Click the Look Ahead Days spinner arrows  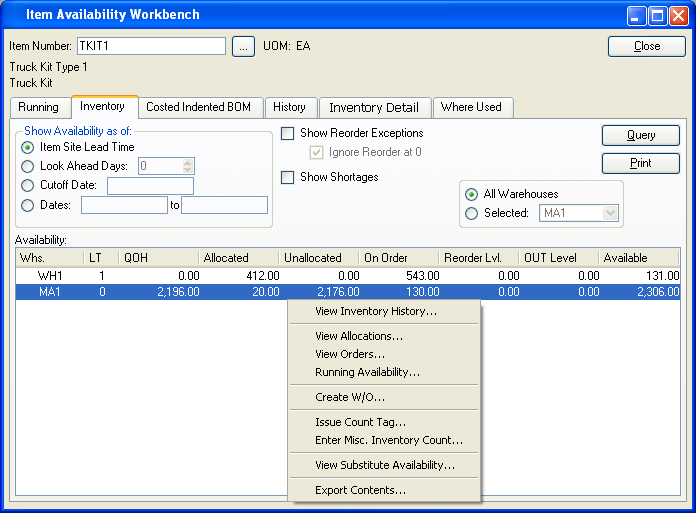(188, 166)
